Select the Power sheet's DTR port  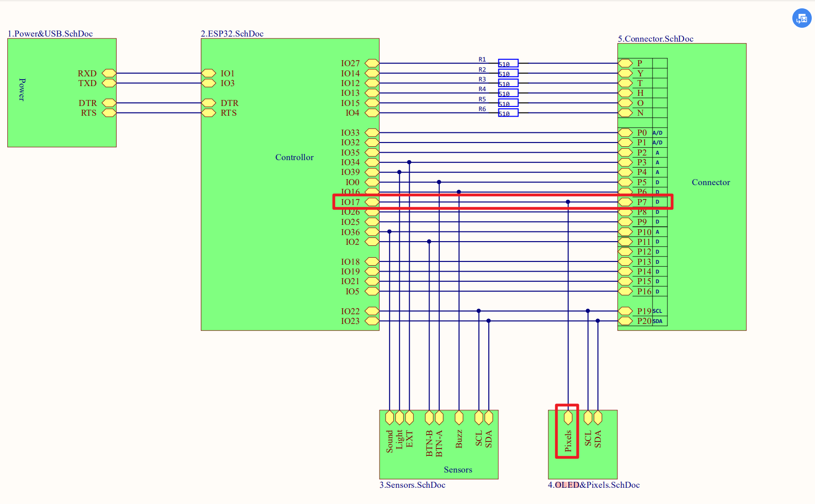pos(109,103)
